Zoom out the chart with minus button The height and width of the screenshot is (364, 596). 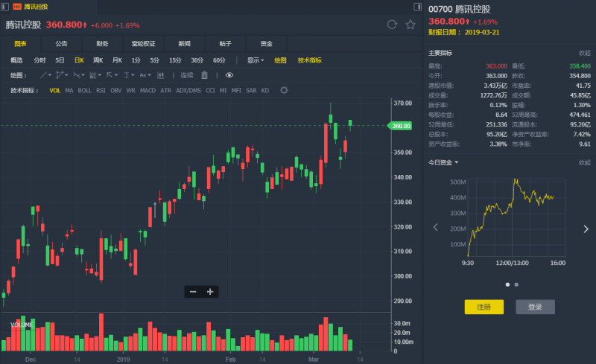point(193,292)
